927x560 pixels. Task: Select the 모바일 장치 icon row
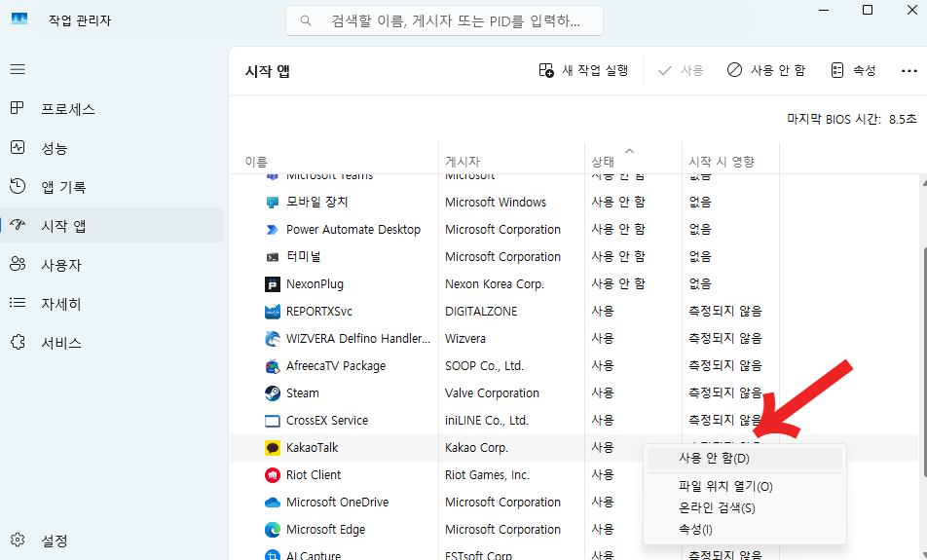click(272, 203)
